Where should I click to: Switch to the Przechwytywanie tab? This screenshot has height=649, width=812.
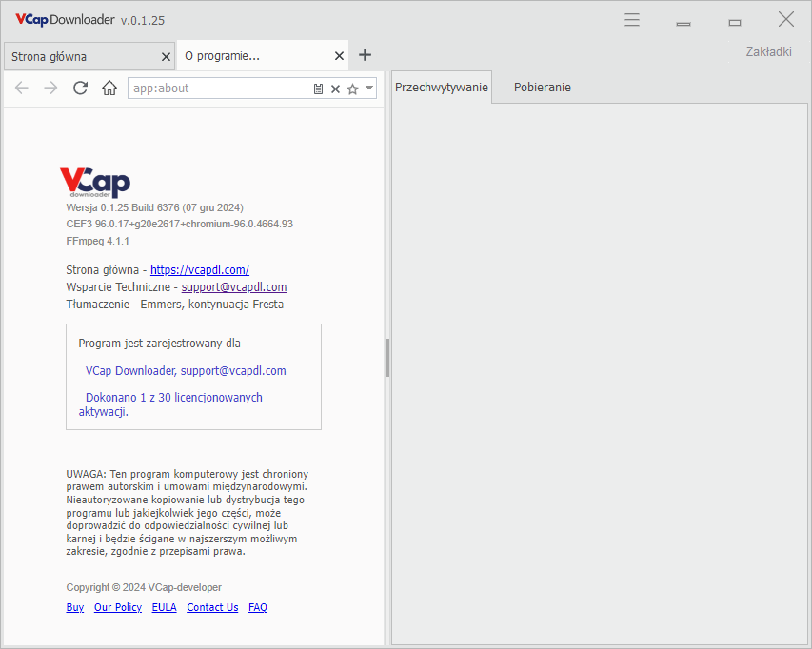coord(442,87)
